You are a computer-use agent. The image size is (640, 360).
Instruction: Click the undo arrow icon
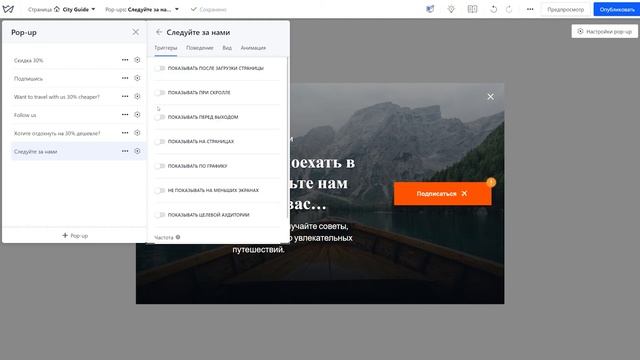tap(493, 9)
